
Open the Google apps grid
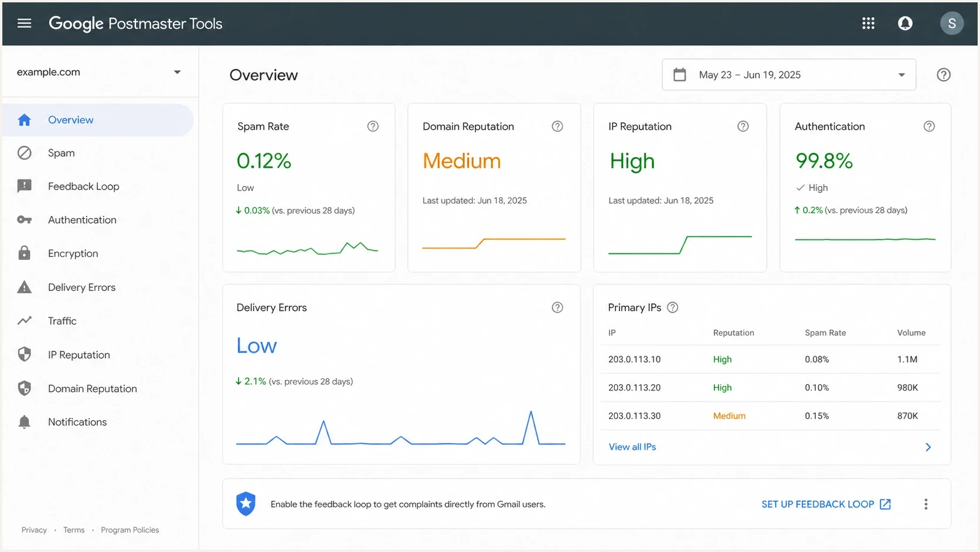click(x=868, y=23)
